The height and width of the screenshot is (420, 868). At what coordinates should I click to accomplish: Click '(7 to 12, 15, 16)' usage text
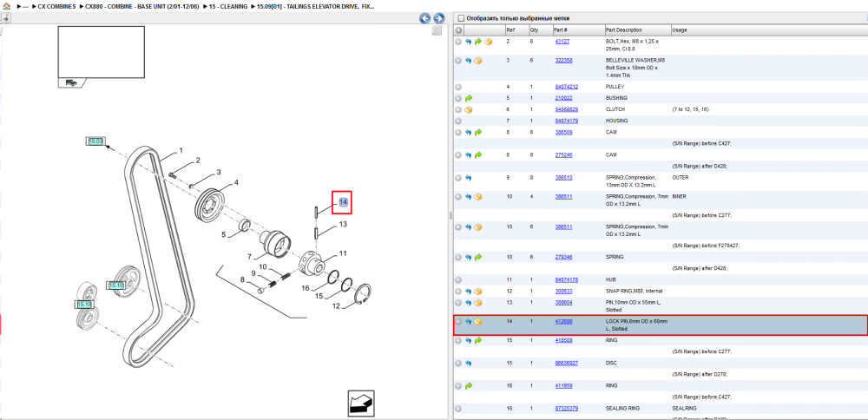(690, 109)
